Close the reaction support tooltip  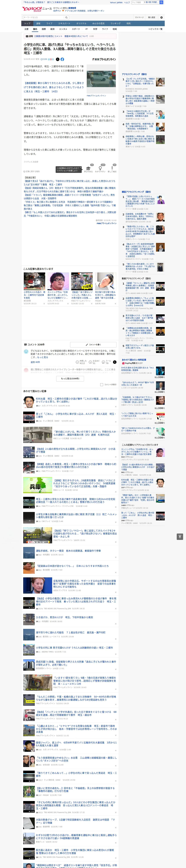pyautogui.click(x=80, y=168)
